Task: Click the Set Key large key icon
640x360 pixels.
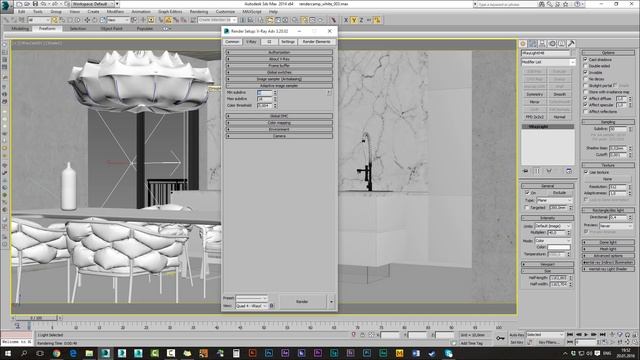Action: point(500,338)
